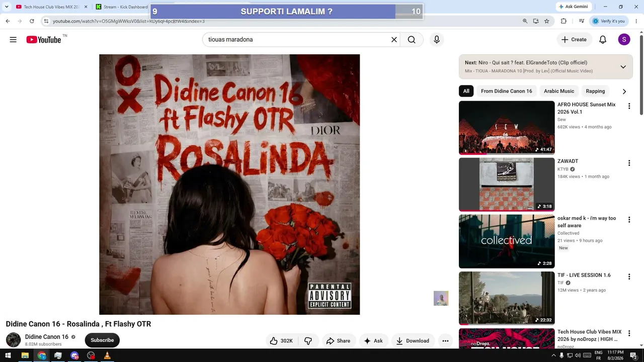Open Chrome zoom magnifier in address bar
Image resolution: width=644 pixels, height=362 pixels.
(525, 21)
